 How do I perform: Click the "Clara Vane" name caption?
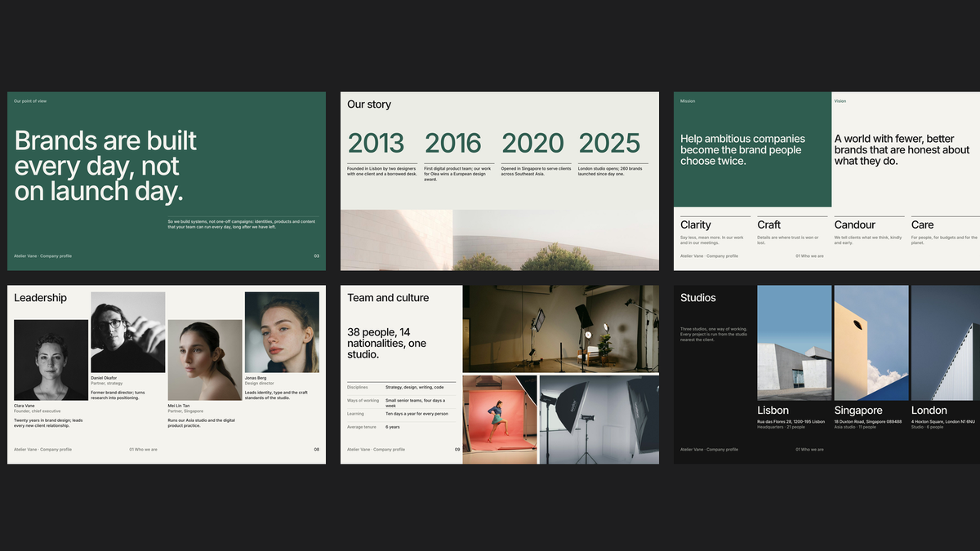[x=24, y=406]
